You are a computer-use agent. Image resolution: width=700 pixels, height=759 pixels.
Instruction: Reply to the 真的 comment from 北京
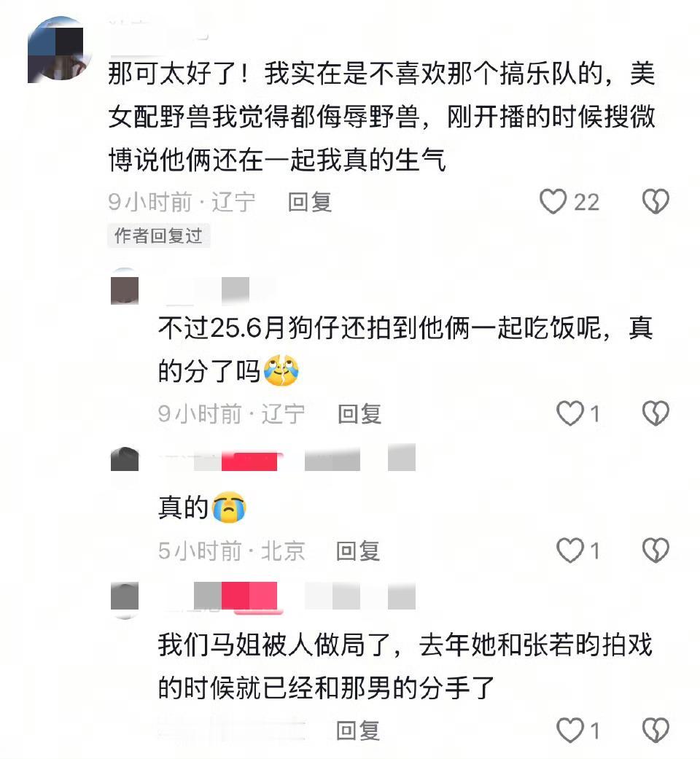(358, 551)
